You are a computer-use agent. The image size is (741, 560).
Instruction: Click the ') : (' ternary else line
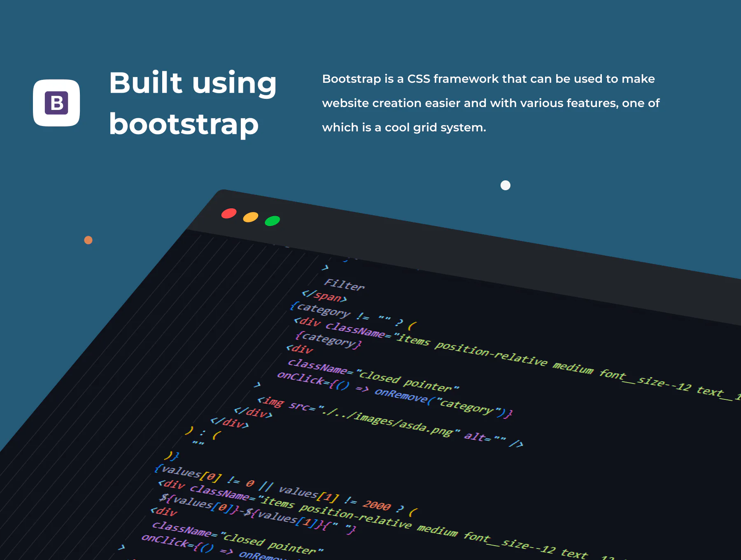click(203, 432)
